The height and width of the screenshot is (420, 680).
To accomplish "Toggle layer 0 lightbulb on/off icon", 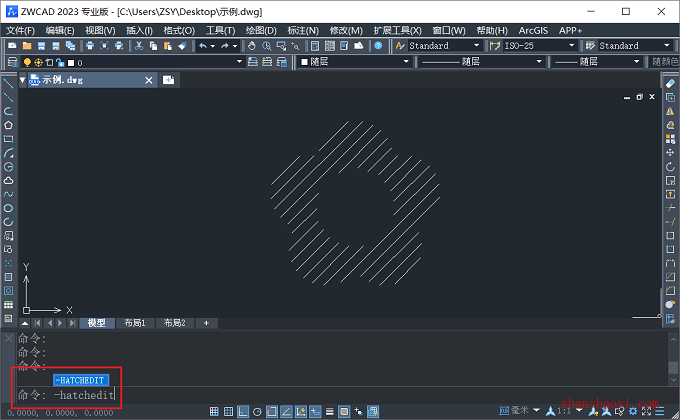I will 27,62.
